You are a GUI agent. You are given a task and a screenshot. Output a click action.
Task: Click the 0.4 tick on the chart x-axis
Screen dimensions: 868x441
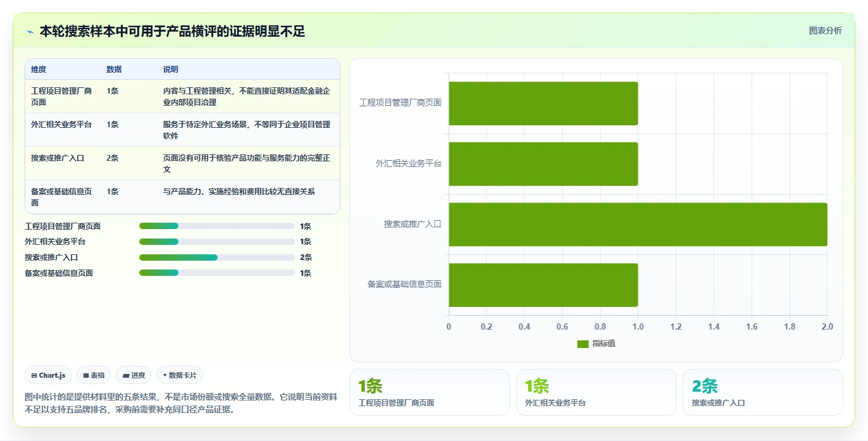[524, 327]
